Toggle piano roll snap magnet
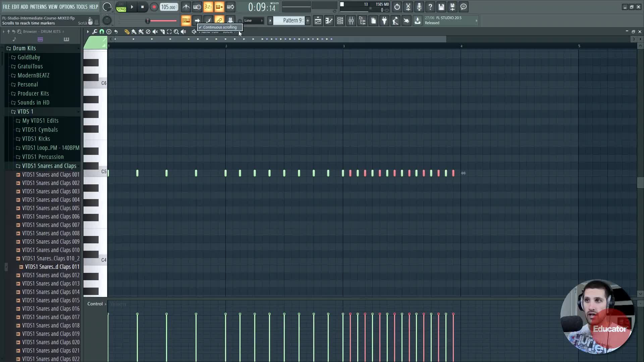Screen dimensions: 644x362 point(102,32)
